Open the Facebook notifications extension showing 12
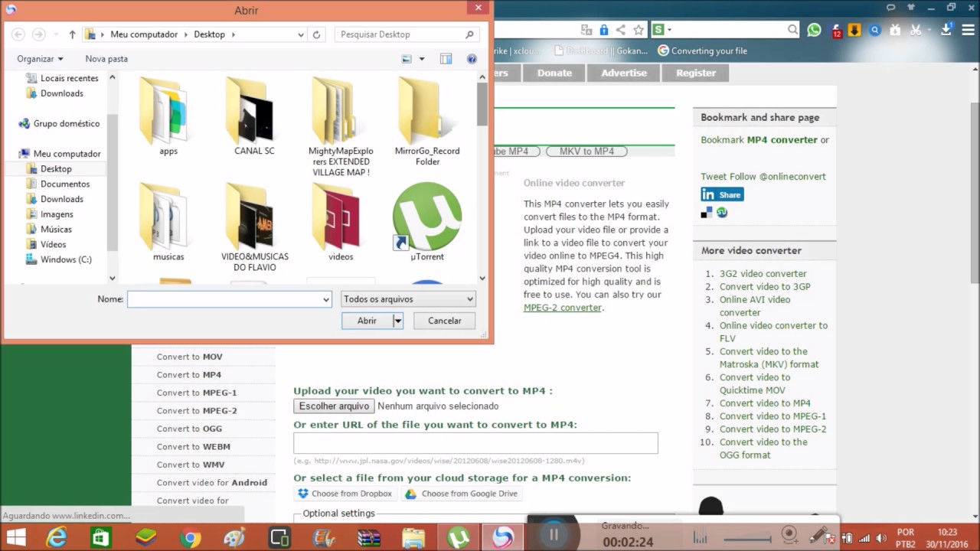The height and width of the screenshot is (551, 980). pyautogui.click(x=836, y=30)
